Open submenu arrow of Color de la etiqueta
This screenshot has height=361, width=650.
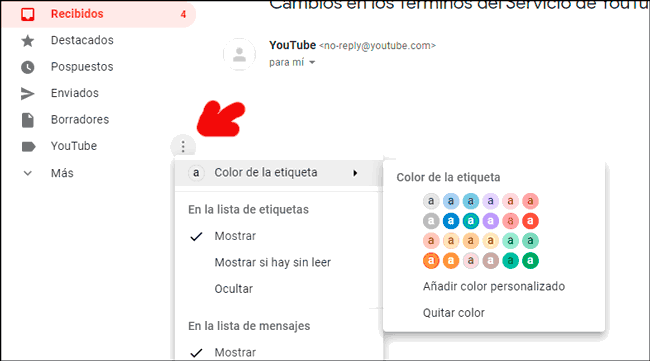click(355, 173)
